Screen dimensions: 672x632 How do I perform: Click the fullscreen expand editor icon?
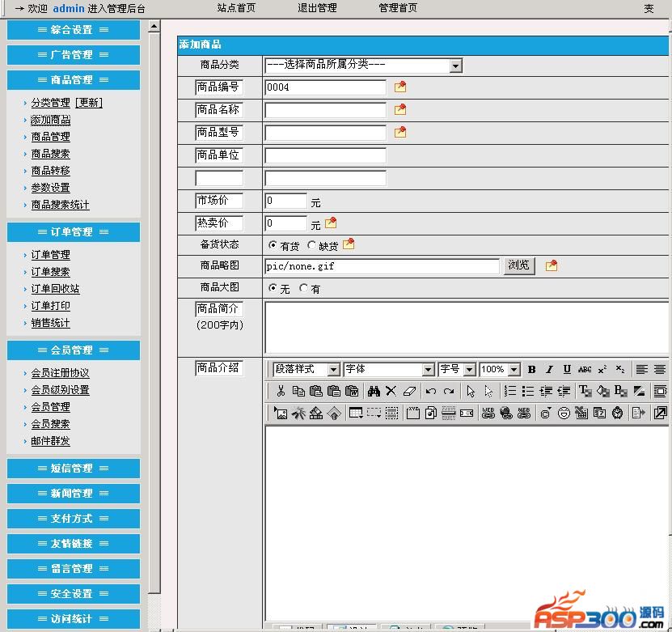[660, 414]
